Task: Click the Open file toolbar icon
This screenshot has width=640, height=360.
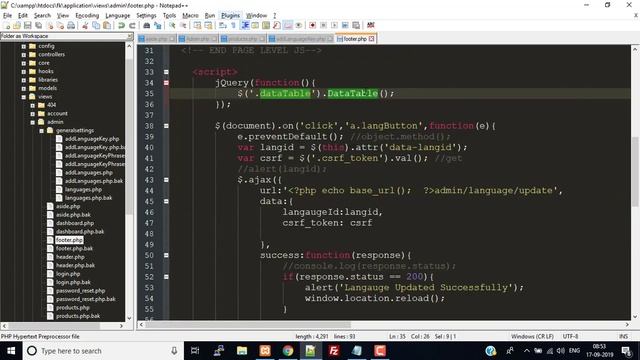Action: tap(17, 25)
